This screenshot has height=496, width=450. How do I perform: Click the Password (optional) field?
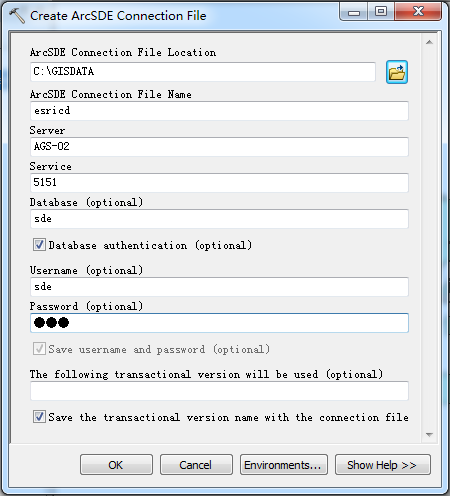219,323
